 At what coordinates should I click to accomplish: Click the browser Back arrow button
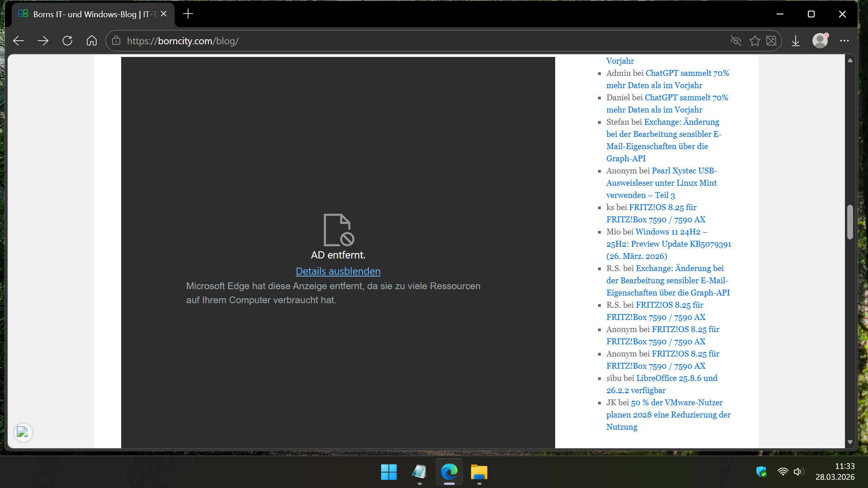pyautogui.click(x=19, y=41)
